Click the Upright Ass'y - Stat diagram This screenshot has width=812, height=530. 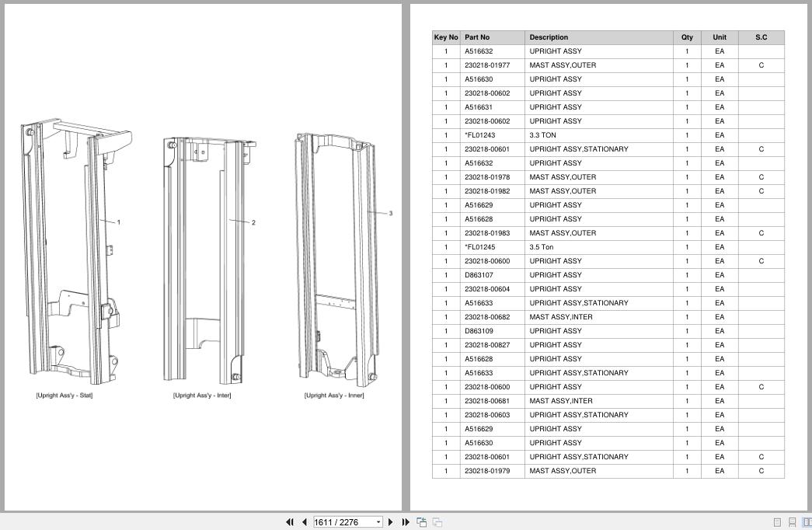75,252
